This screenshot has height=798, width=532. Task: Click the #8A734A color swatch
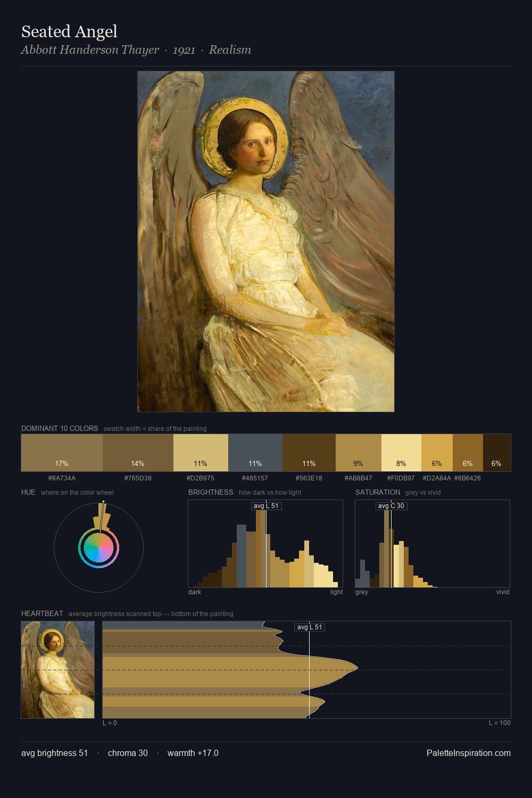(x=62, y=453)
